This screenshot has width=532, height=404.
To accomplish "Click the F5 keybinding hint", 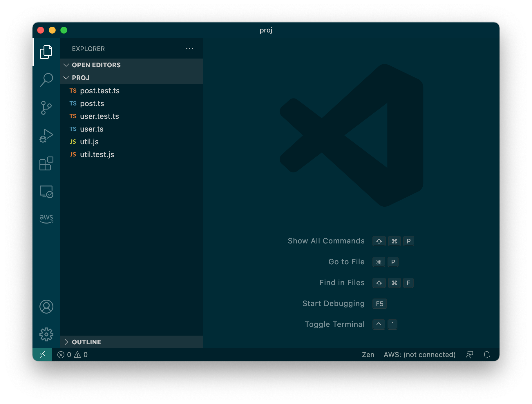I will [379, 304].
